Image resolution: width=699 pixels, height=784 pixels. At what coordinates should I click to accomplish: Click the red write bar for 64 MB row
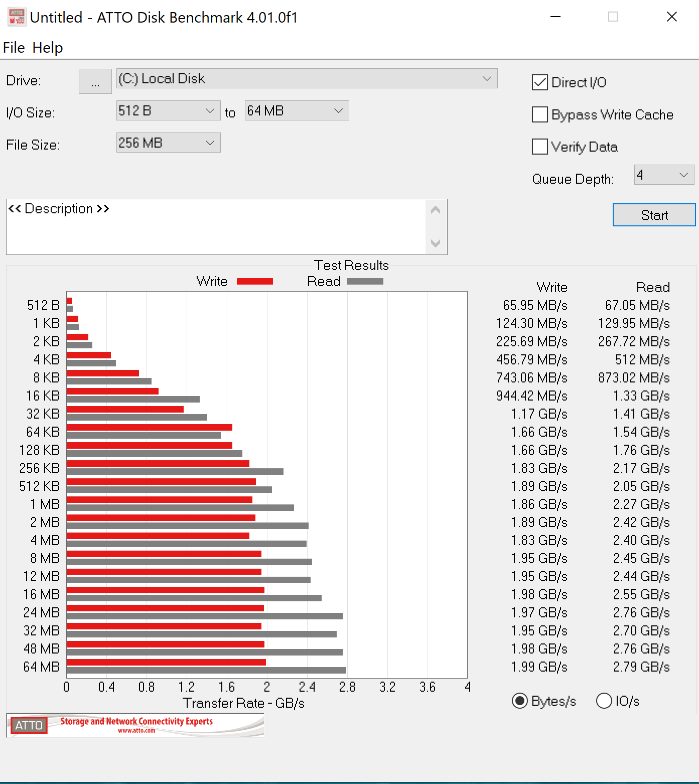tap(166, 662)
